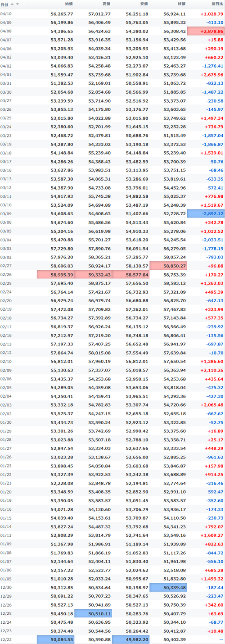Sort dates ascending with the up arrow
The width and height of the screenshot is (225, 644).
[12, 4]
